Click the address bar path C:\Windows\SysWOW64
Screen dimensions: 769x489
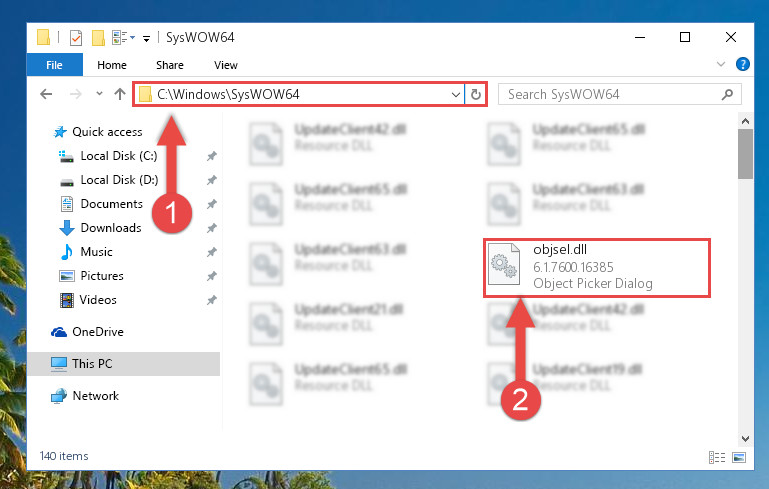[228, 94]
